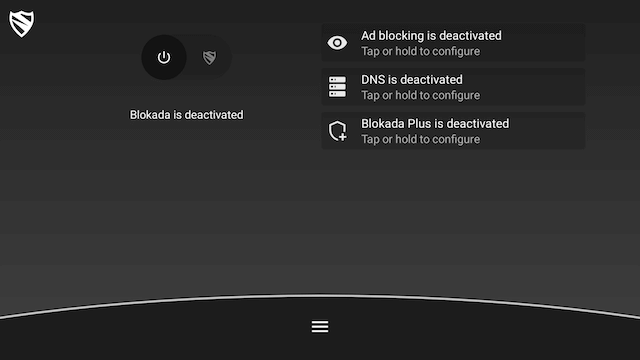This screenshot has width=640, height=360.
Task: Click empty right side of the Blokada Plus card
Action: tap(549, 131)
